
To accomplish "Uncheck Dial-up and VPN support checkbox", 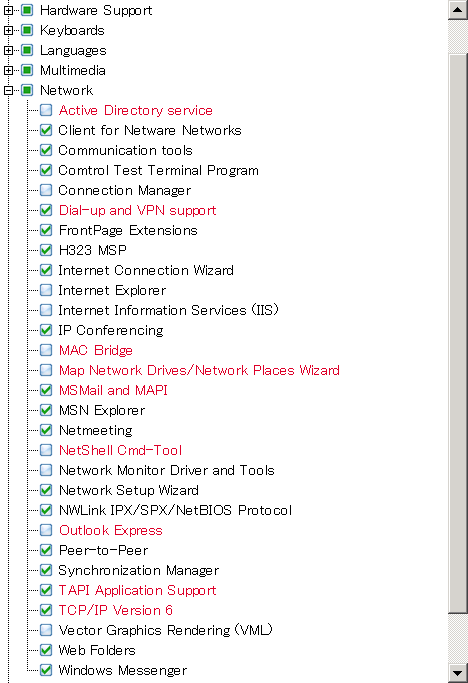I will (x=46, y=210).
